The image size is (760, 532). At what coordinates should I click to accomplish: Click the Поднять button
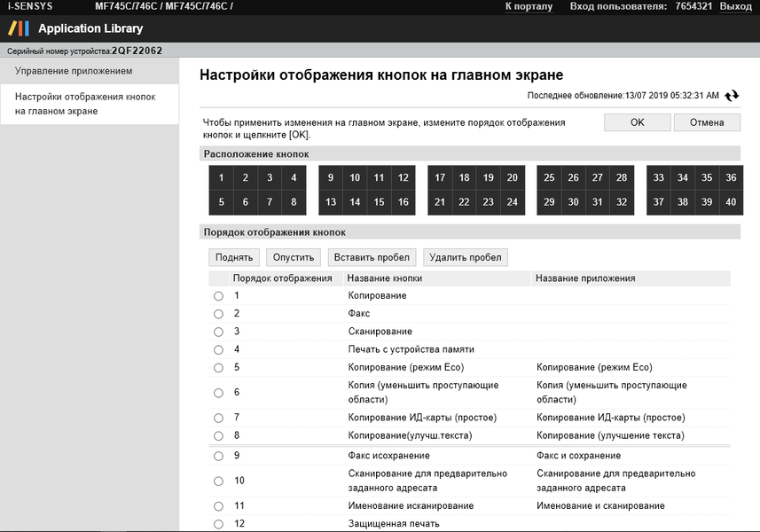(234, 257)
